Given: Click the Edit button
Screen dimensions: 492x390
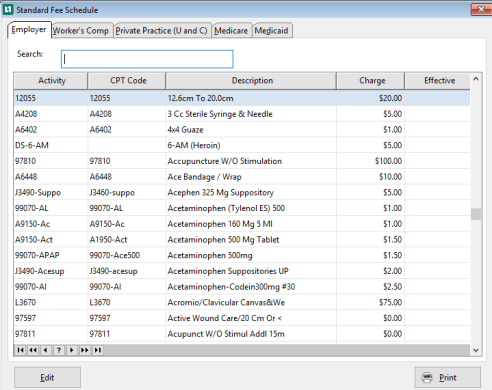Looking at the screenshot, I should coord(47,377).
